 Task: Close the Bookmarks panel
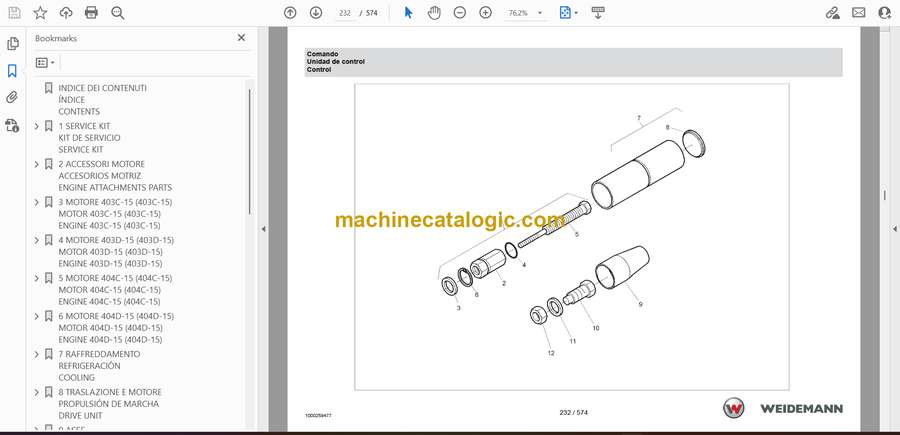pos(241,38)
